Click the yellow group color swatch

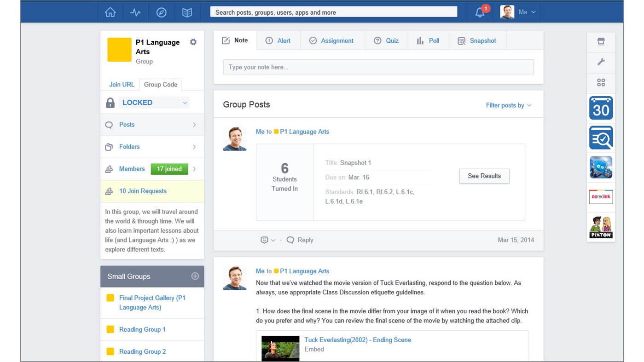click(x=119, y=49)
